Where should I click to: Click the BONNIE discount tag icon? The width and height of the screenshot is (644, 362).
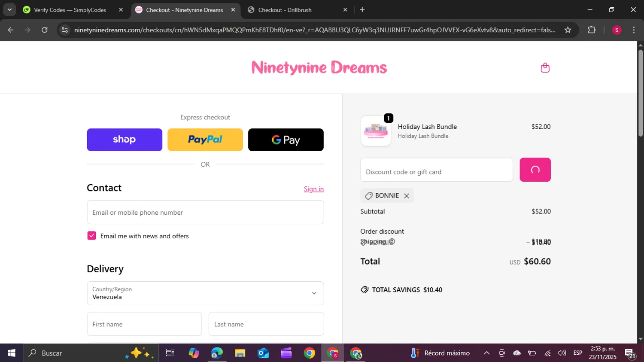[368, 196]
